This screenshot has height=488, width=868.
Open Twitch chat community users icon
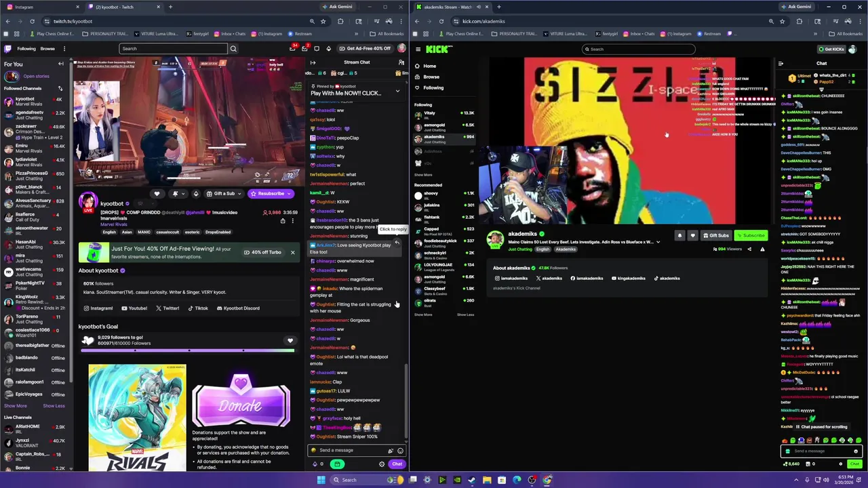[401, 62]
